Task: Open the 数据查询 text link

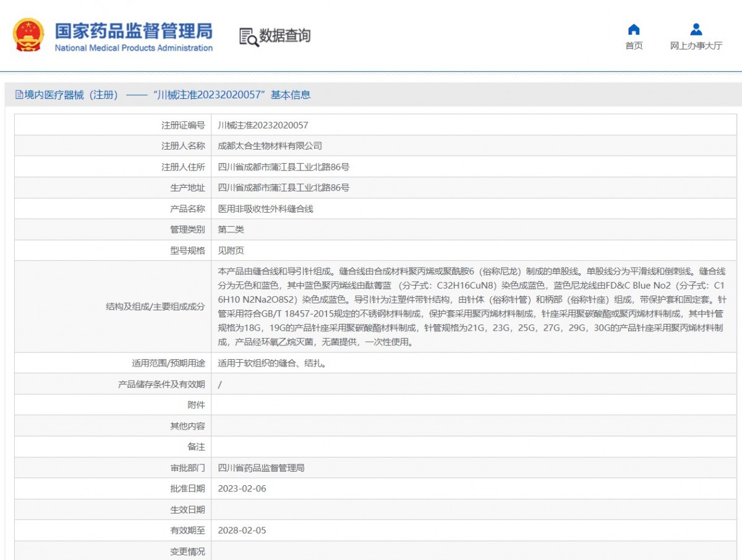Action: pyautogui.click(x=284, y=36)
